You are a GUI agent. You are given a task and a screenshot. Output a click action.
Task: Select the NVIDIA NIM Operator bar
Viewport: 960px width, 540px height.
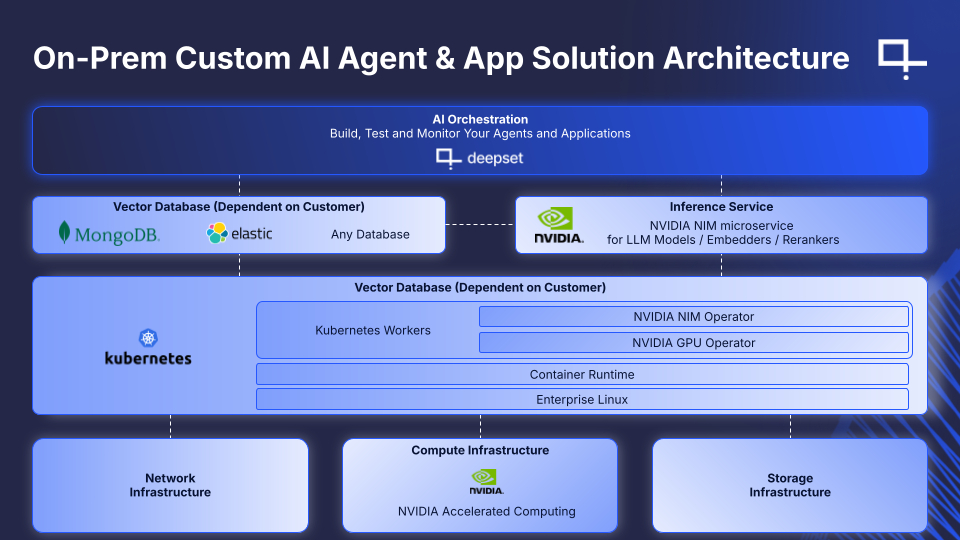pyautogui.click(x=693, y=317)
